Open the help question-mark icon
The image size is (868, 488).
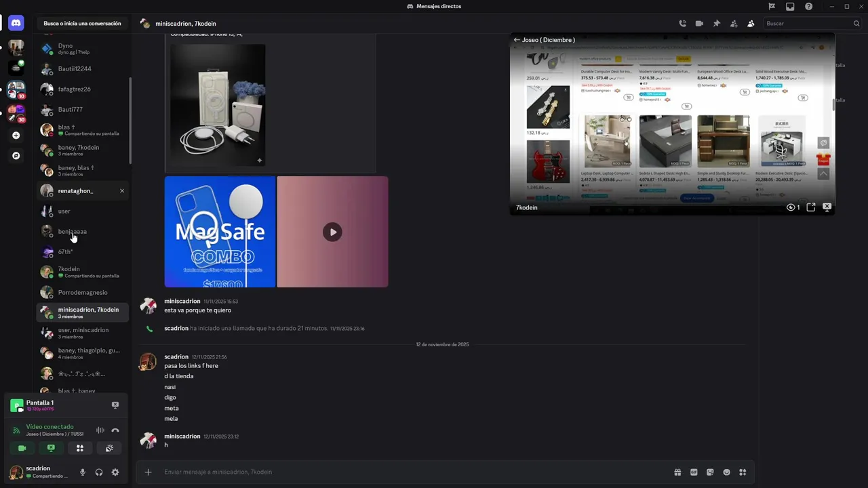pyautogui.click(x=808, y=6)
